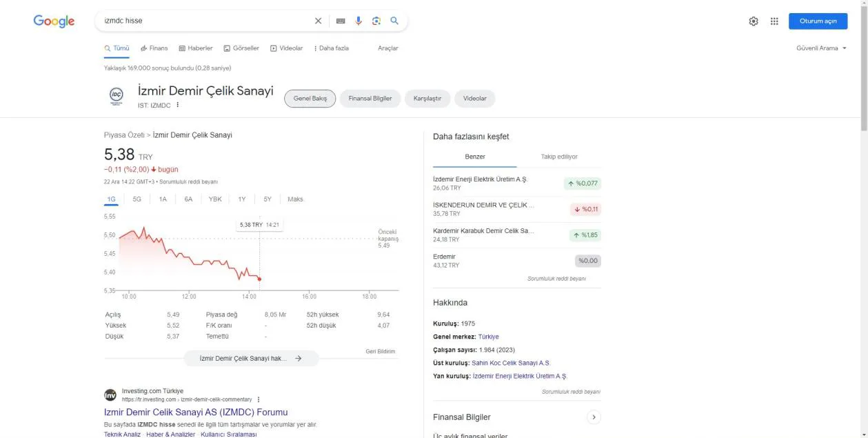Open three-dot menu beside Investing.com URL
868x438 pixels.
pyautogui.click(x=259, y=399)
